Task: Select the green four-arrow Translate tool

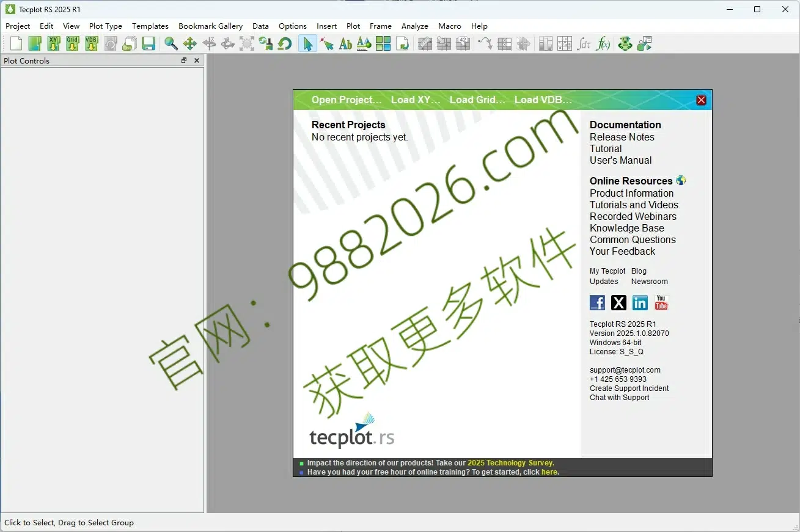Action: (190, 43)
